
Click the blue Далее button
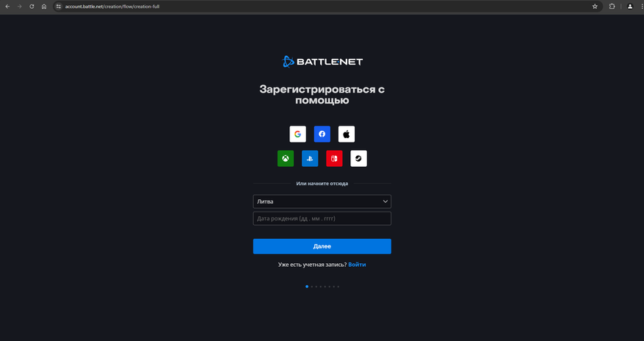(x=322, y=246)
